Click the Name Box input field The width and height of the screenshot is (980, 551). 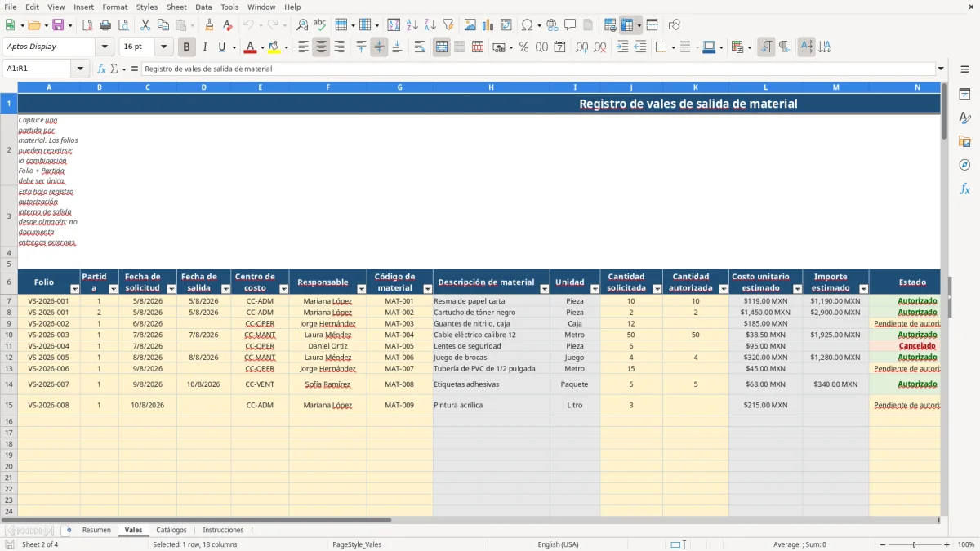point(38,69)
